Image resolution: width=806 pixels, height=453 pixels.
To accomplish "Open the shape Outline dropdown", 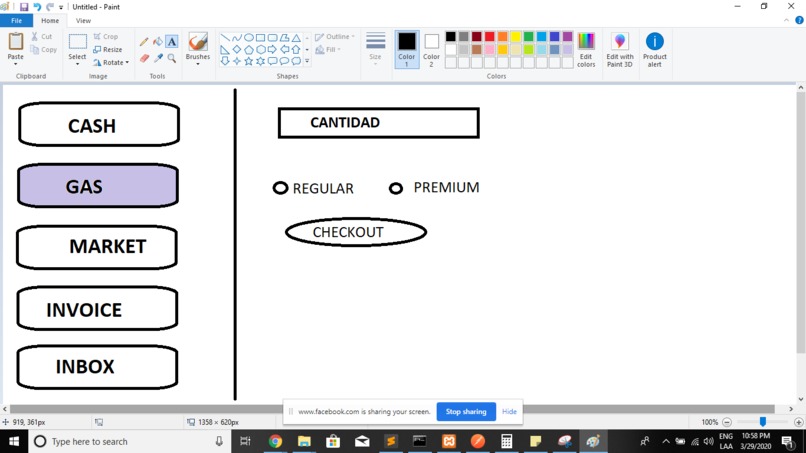I will click(335, 37).
